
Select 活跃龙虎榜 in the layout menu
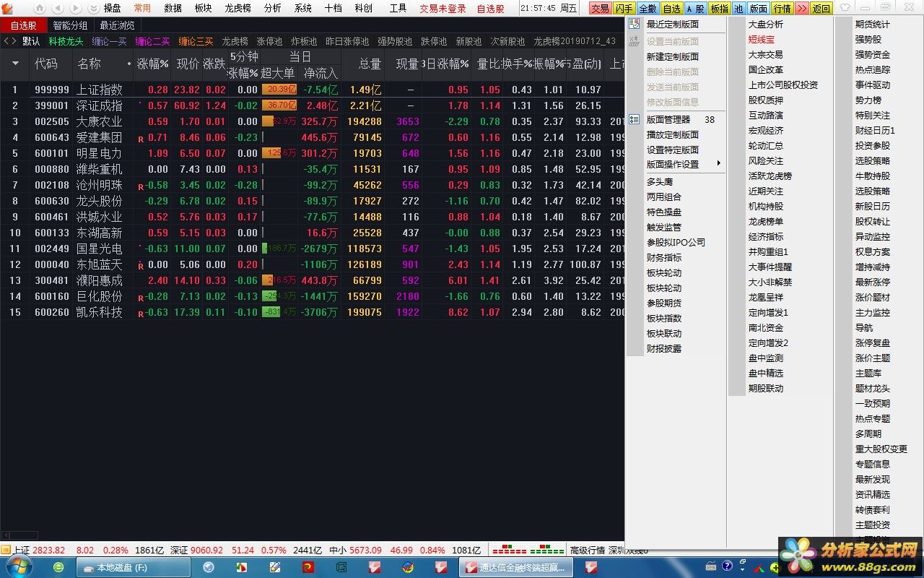tap(770, 176)
